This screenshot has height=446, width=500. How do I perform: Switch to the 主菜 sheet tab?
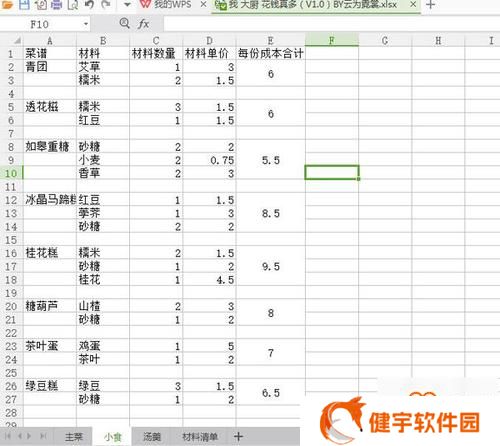74,437
